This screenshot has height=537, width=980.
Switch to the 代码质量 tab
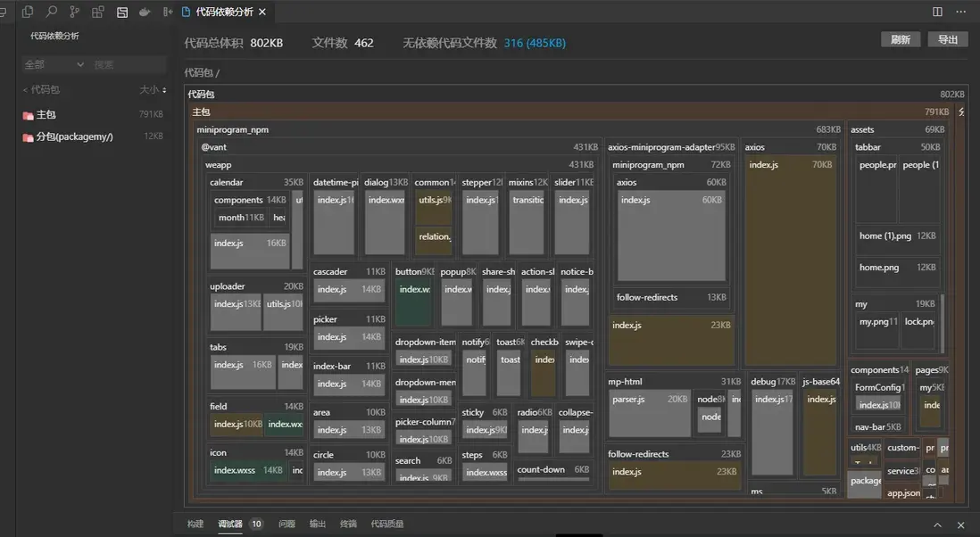387,525
